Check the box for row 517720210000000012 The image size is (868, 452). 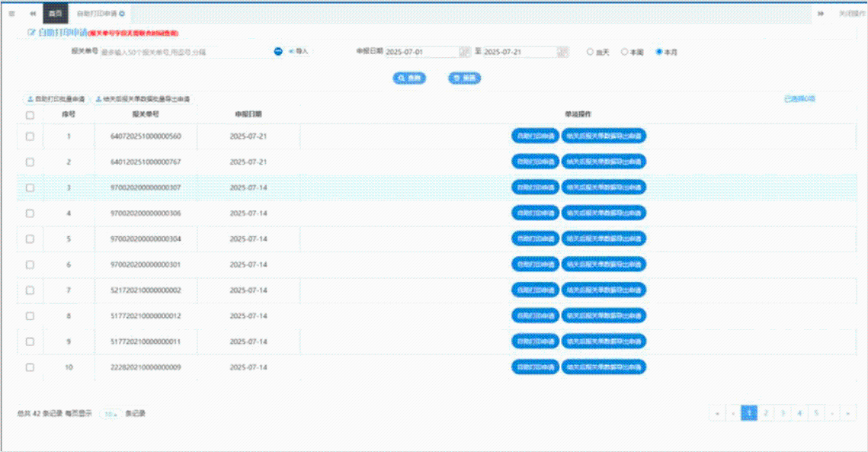30,316
